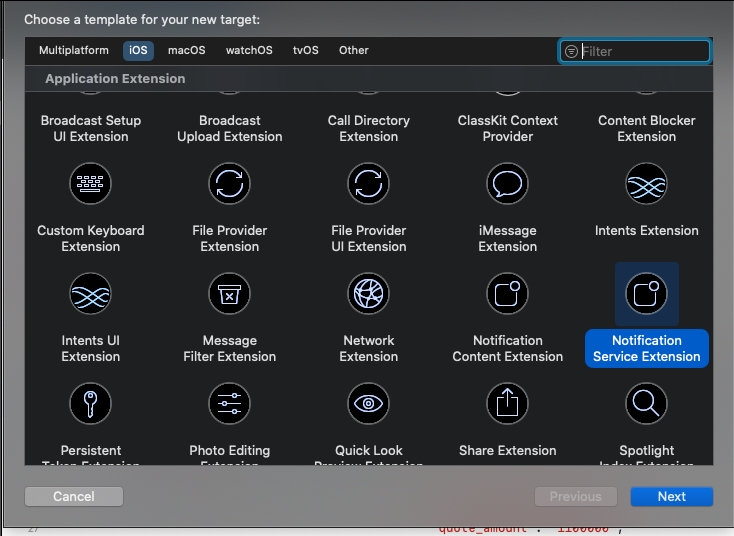Select the Intents Extension wave icon
The image size is (734, 536).
[x=646, y=184]
